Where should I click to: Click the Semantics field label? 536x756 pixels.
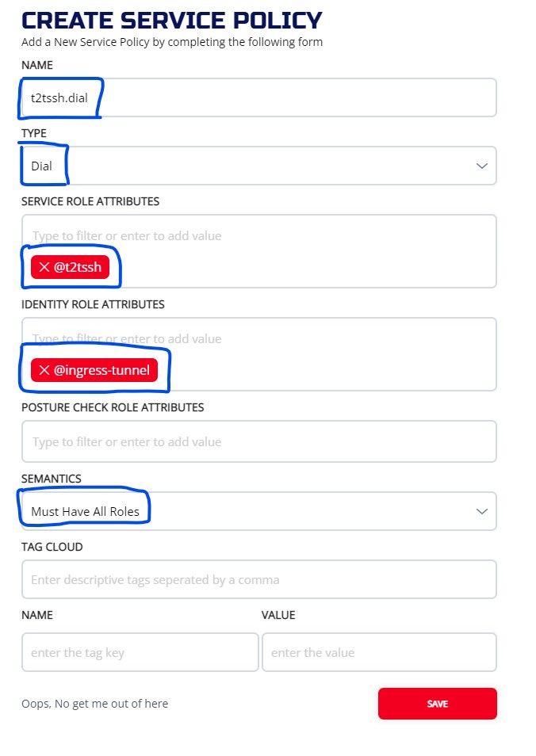coord(52,479)
